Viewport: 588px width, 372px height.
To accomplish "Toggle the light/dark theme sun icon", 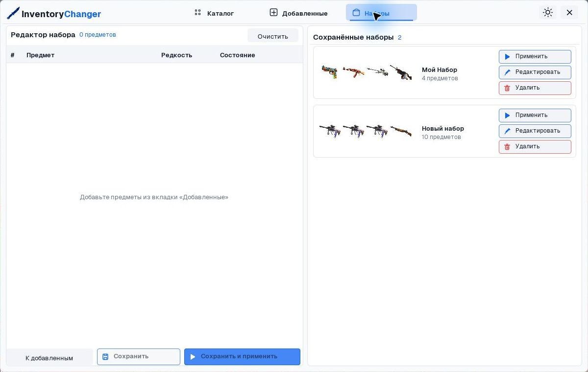I will (548, 12).
